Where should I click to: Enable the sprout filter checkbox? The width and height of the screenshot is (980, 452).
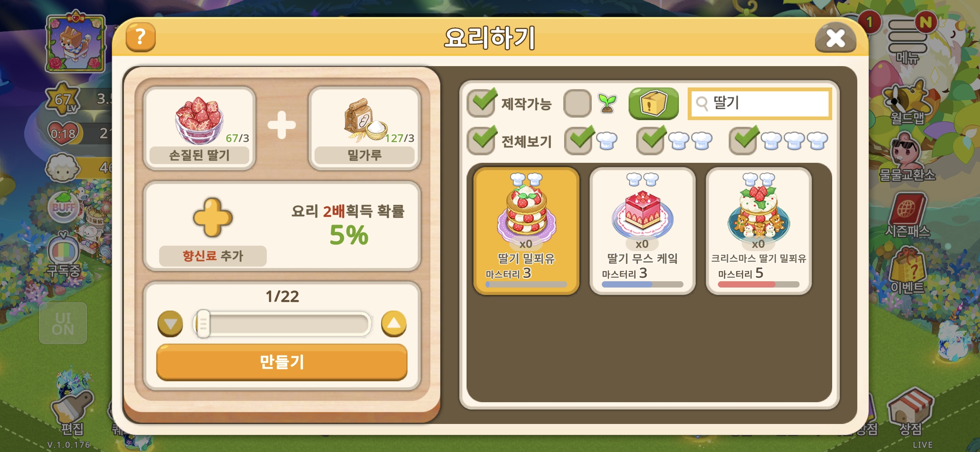tap(577, 103)
